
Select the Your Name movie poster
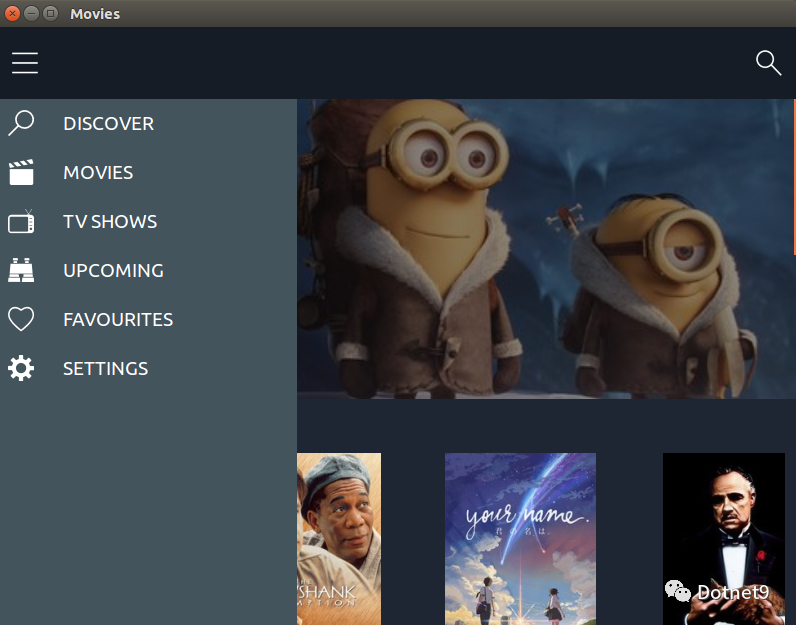tap(520, 539)
